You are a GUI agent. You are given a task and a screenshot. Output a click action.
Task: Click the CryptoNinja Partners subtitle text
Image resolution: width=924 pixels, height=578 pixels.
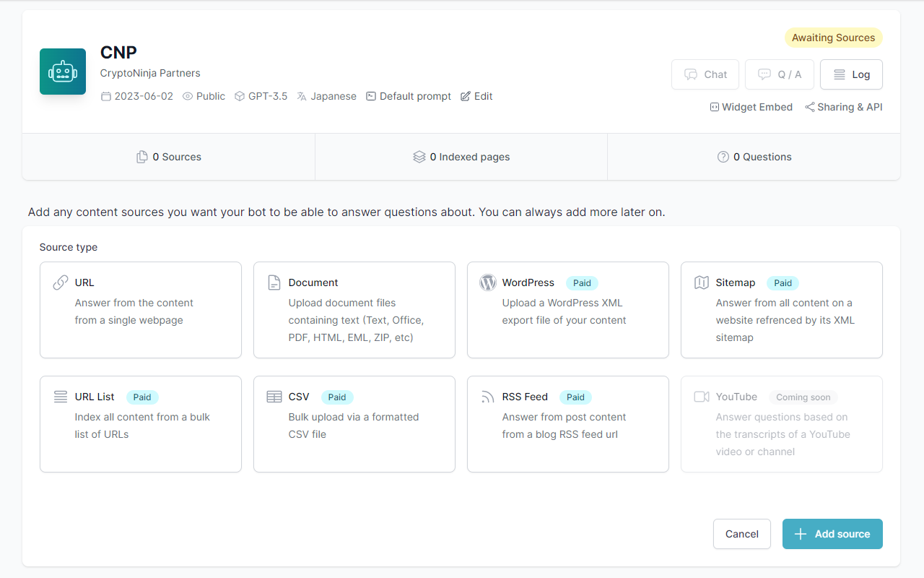[x=150, y=73]
